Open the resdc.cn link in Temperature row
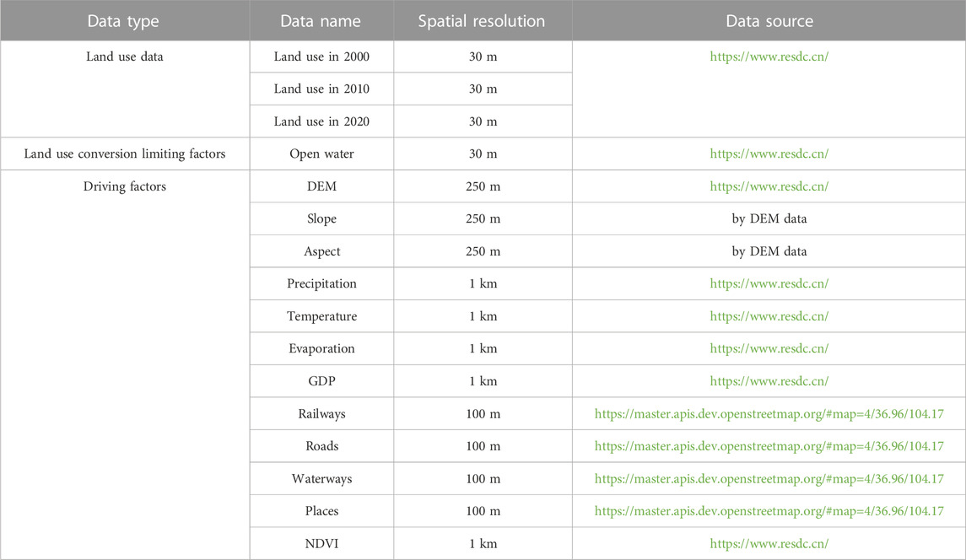The height and width of the screenshot is (560, 966). (769, 316)
